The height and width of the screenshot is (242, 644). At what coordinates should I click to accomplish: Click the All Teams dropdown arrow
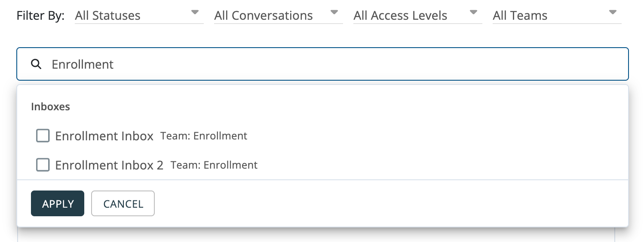(613, 12)
